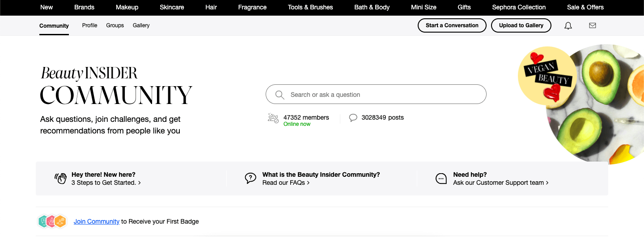Click the waving hand icon
This screenshot has height=237, width=644.
click(x=60, y=179)
